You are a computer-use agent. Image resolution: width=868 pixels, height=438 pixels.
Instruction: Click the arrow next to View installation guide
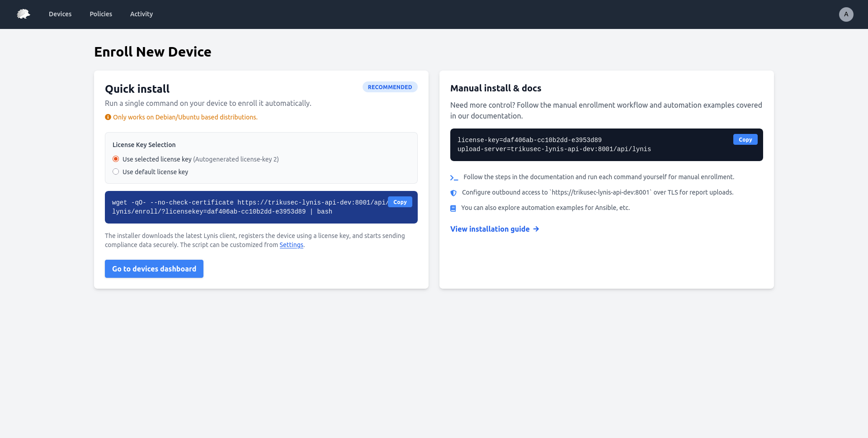pos(536,229)
